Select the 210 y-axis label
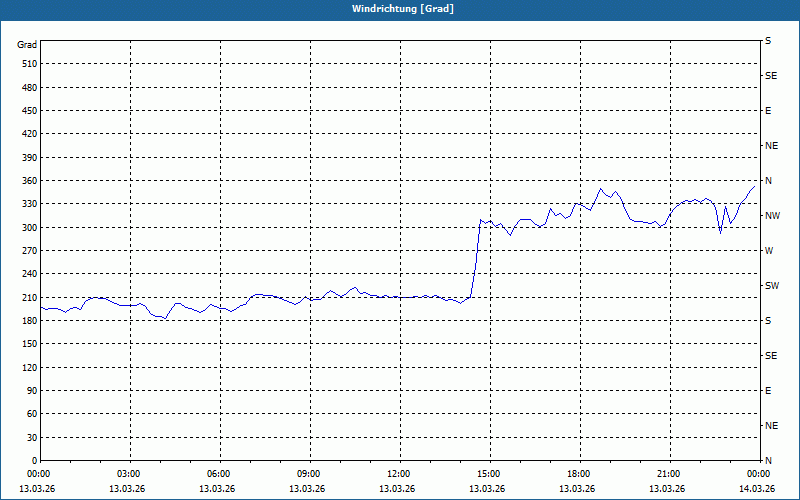The height and width of the screenshot is (500, 800). (x=30, y=297)
